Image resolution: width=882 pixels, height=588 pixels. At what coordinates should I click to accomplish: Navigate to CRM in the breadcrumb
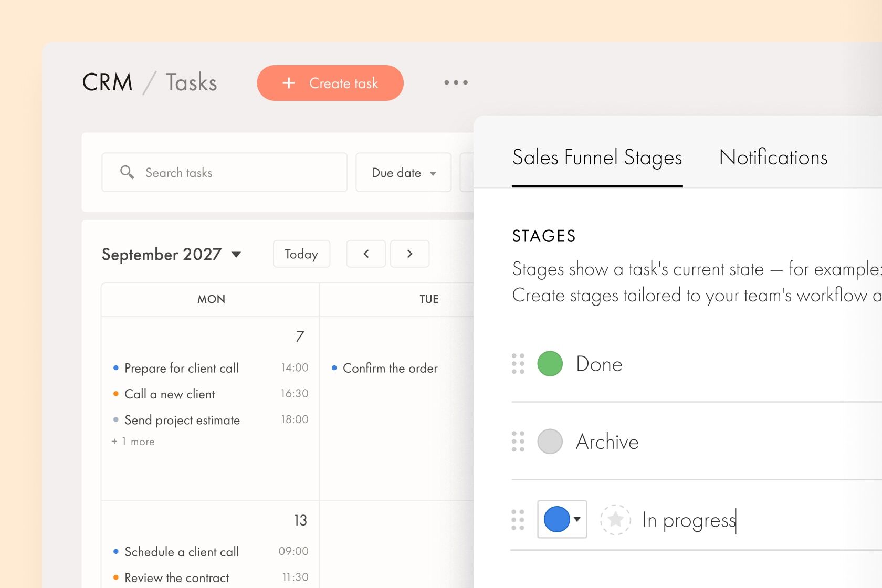click(108, 82)
